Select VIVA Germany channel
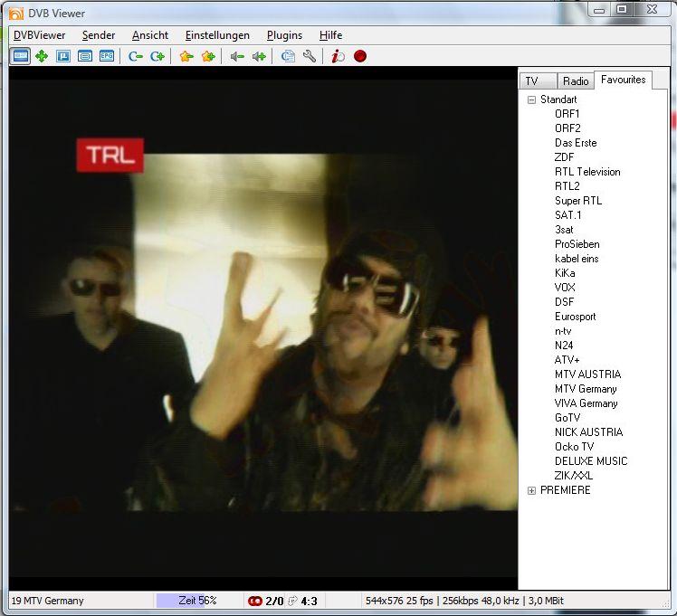This screenshot has height=616, width=677. (586, 403)
